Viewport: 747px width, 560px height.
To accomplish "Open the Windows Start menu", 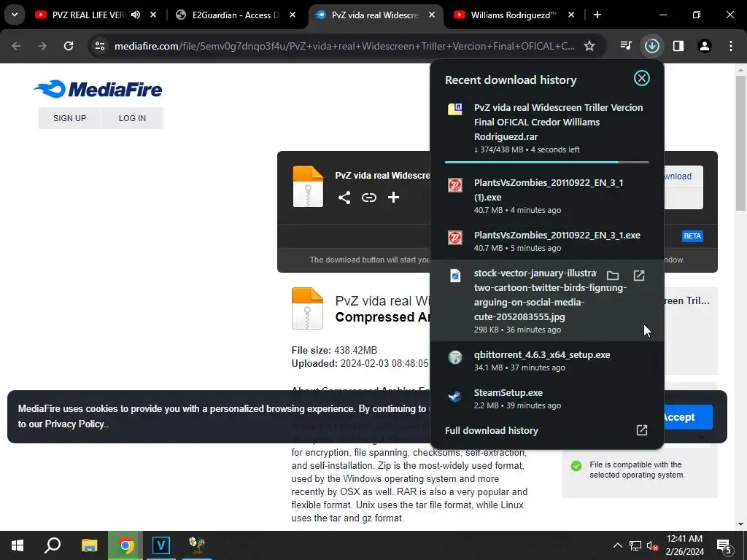I will [18, 545].
